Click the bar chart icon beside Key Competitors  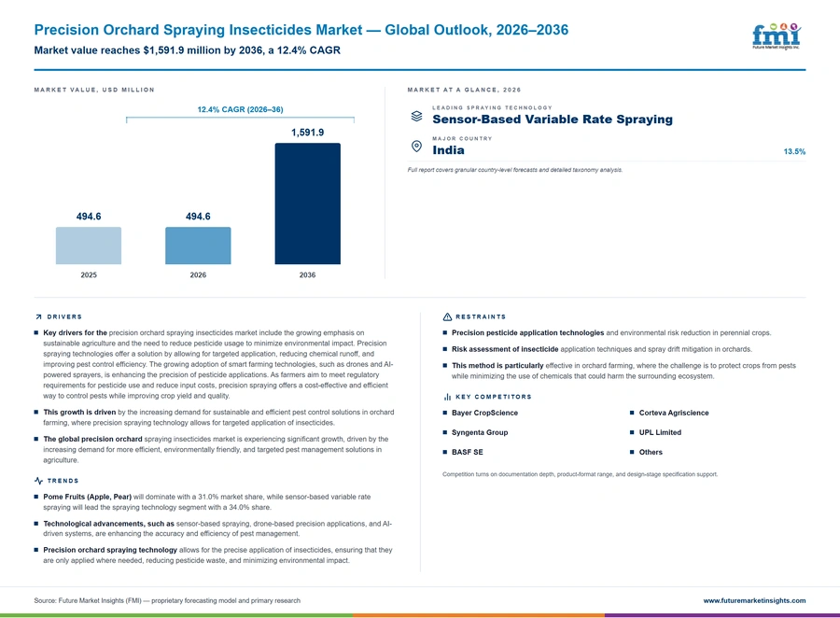(447, 397)
